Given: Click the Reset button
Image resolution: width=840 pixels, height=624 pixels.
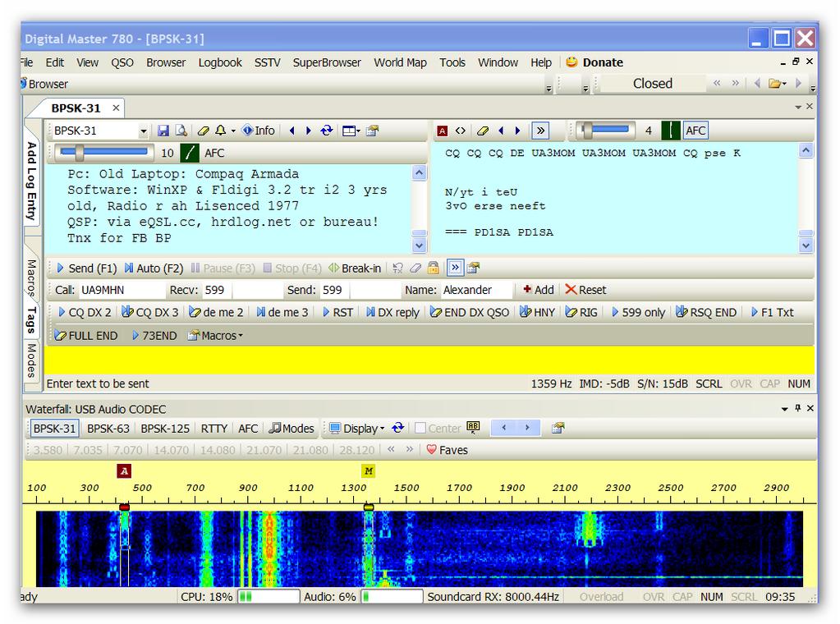Looking at the screenshot, I should pyautogui.click(x=585, y=290).
